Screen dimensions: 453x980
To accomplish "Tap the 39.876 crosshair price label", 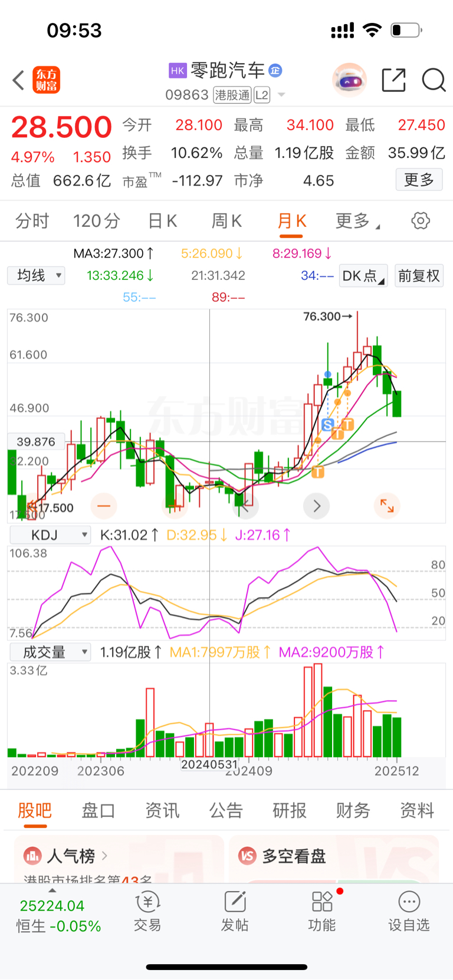I will point(36,441).
